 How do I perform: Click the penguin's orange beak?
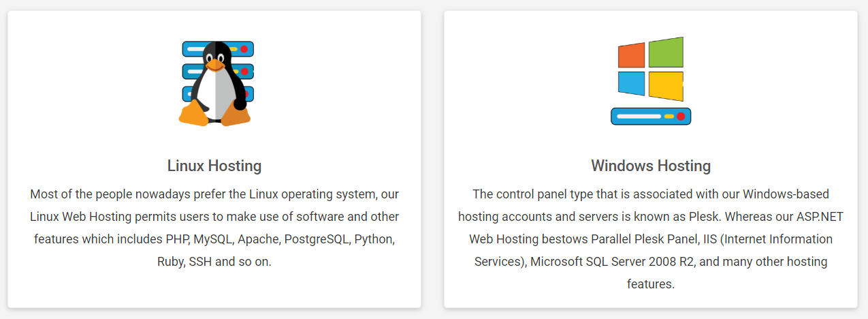pos(215,65)
